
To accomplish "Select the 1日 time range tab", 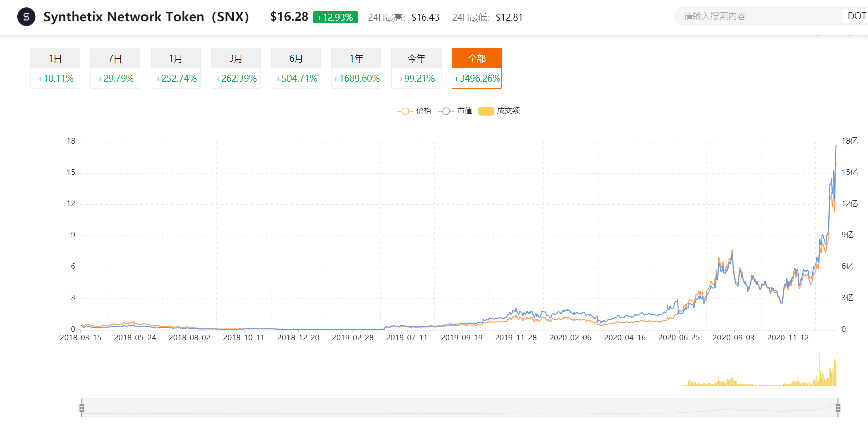I will pyautogui.click(x=55, y=68).
